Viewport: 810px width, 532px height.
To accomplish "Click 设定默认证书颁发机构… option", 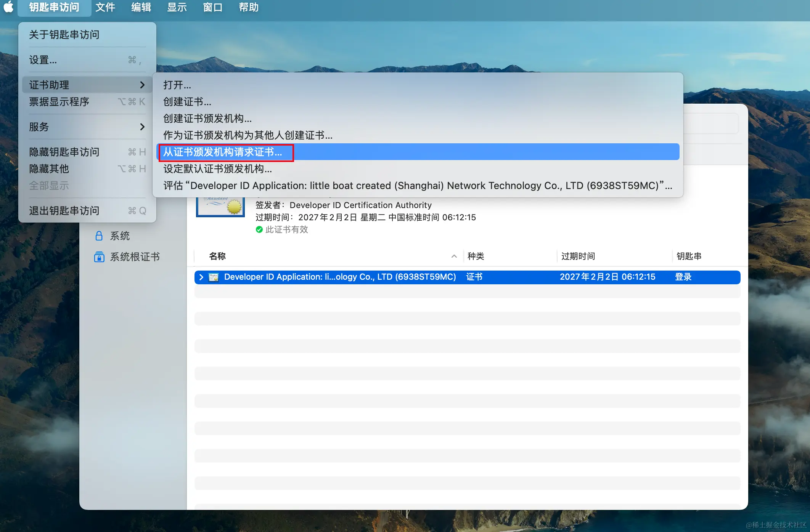I will click(x=217, y=169).
